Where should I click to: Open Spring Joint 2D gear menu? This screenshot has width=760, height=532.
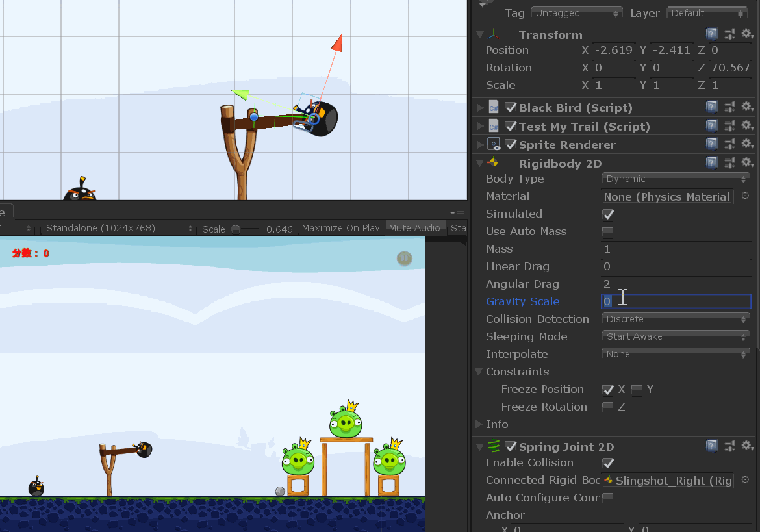[x=748, y=446]
